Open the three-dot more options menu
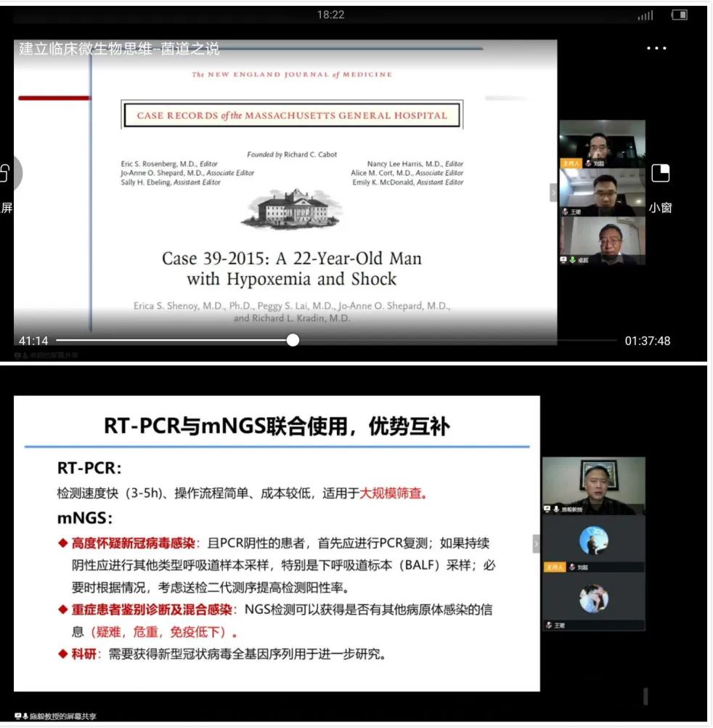 (x=656, y=48)
